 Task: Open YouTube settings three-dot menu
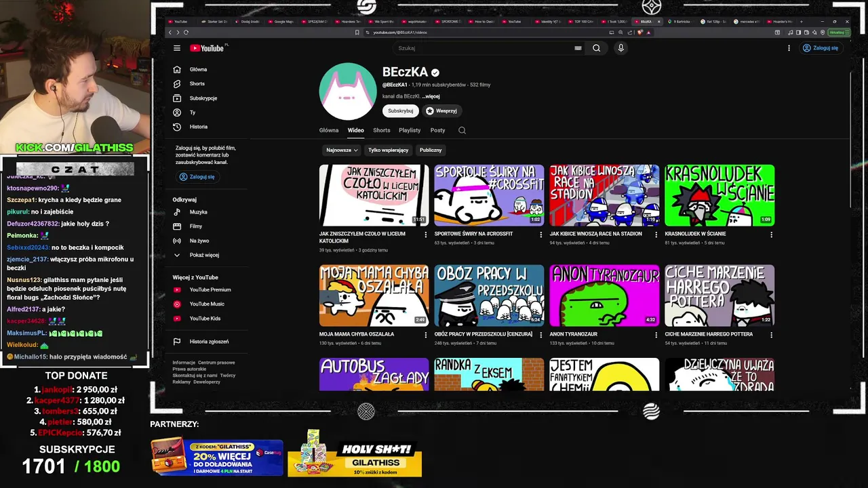point(789,48)
